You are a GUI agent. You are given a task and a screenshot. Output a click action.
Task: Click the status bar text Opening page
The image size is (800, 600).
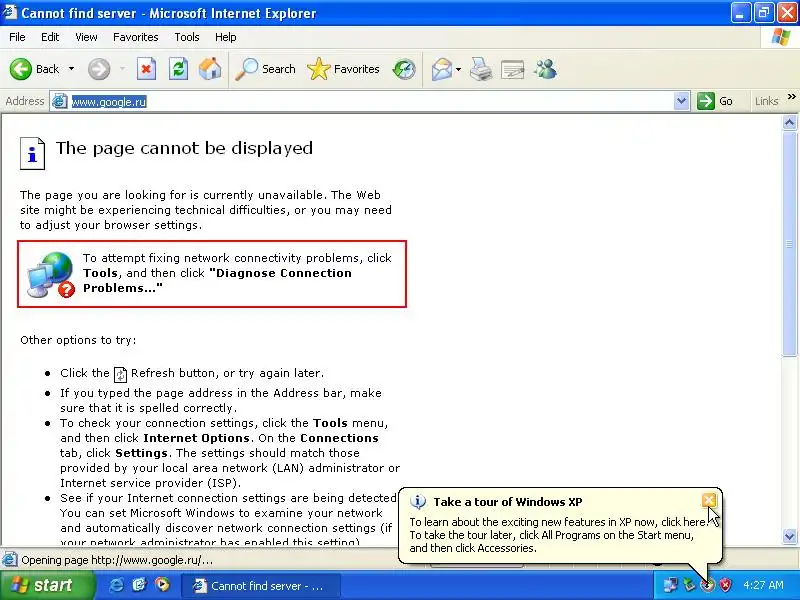tap(117, 560)
